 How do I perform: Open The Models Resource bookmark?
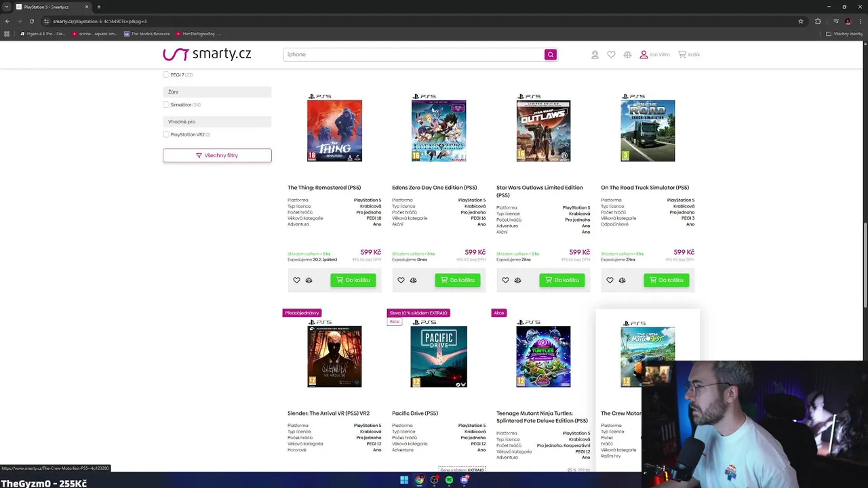[147, 33]
